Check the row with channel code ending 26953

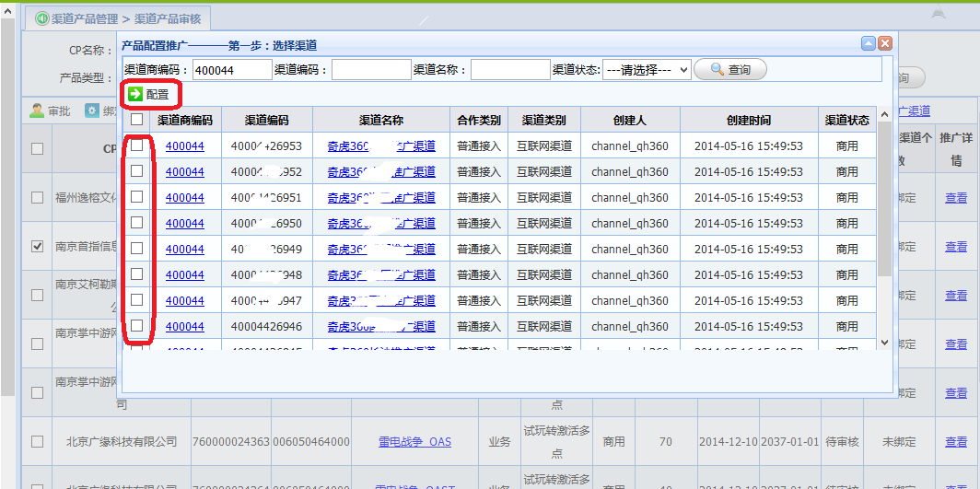point(137,146)
